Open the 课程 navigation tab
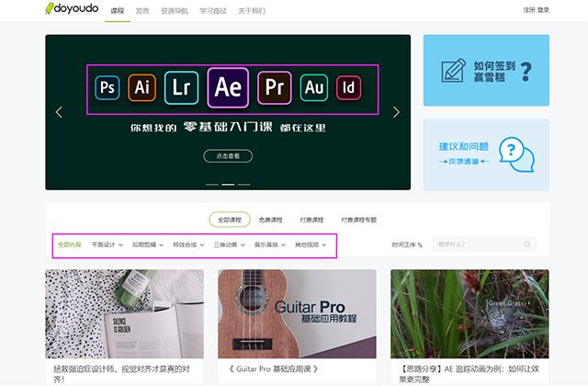The height and width of the screenshot is (386, 588). click(118, 11)
